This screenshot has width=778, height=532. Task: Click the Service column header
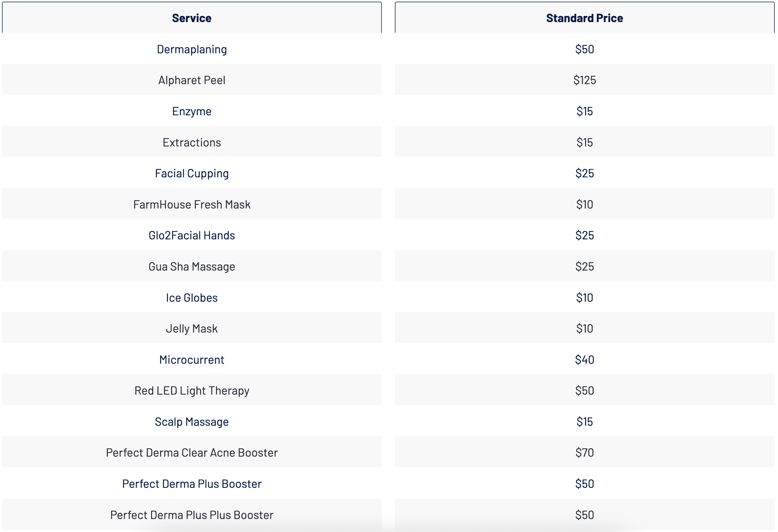coord(192,18)
